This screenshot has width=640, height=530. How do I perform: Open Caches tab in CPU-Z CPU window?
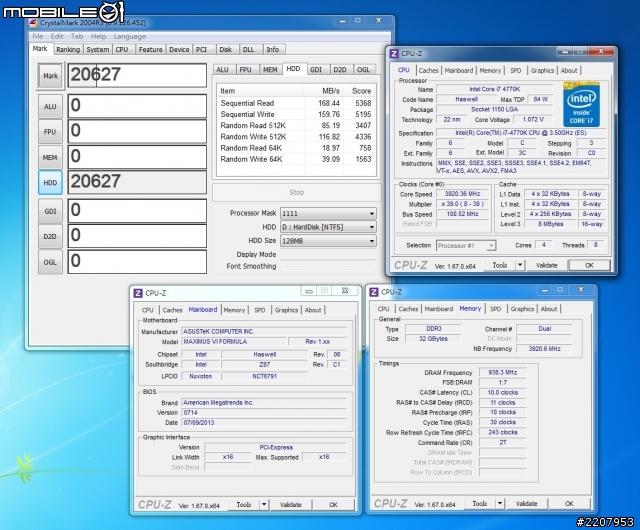point(429,71)
